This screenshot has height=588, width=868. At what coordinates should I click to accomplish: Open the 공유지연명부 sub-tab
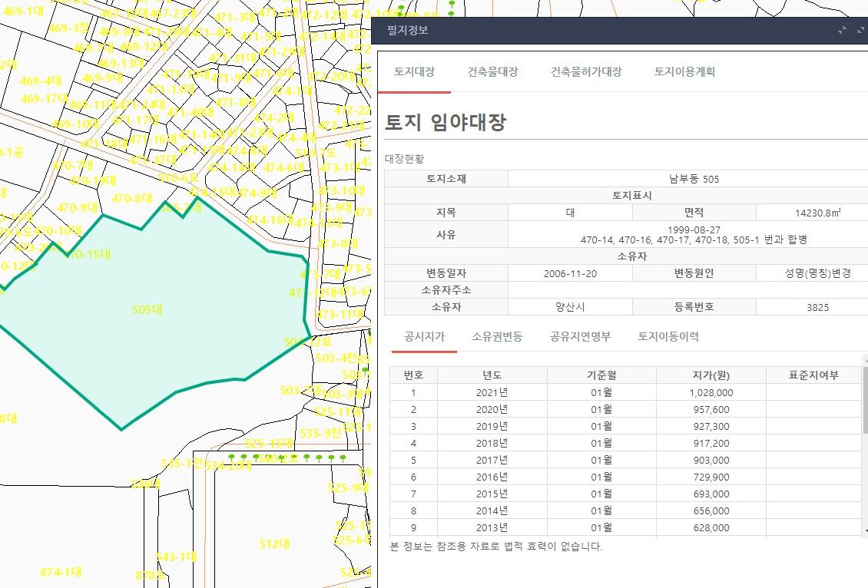580,336
